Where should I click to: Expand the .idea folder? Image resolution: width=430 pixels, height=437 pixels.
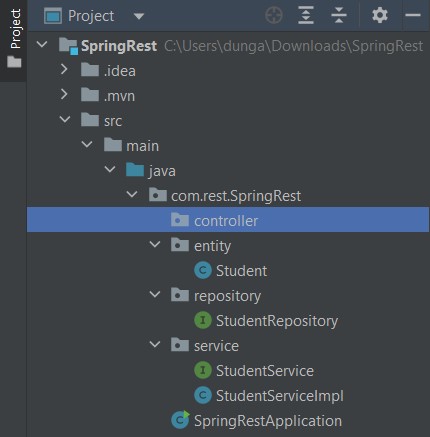(64, 69)
